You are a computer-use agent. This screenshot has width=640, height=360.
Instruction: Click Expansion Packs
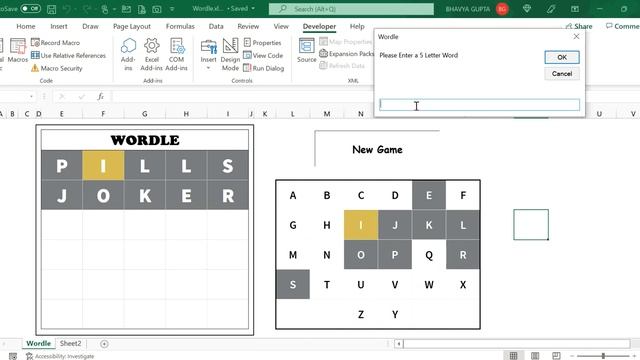click(346, 53)
